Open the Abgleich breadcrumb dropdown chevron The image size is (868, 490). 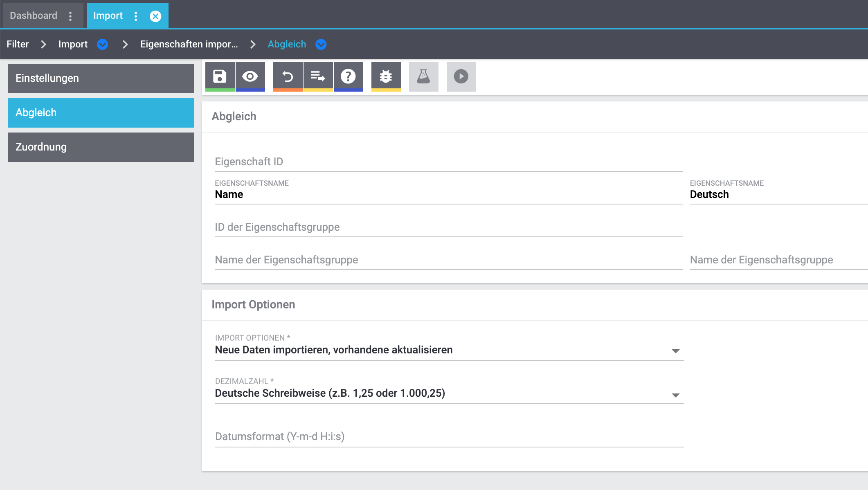[321, 44]
